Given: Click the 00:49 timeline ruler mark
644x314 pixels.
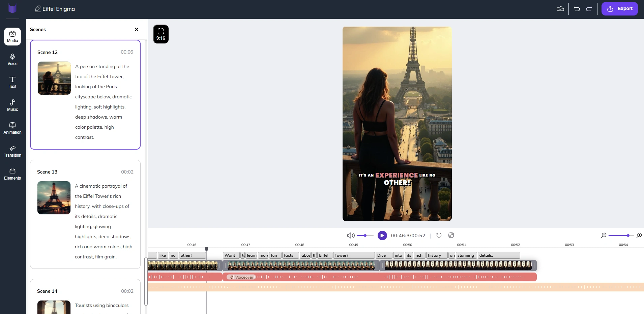Looking at the screenshot, I should tap(354, 245).
